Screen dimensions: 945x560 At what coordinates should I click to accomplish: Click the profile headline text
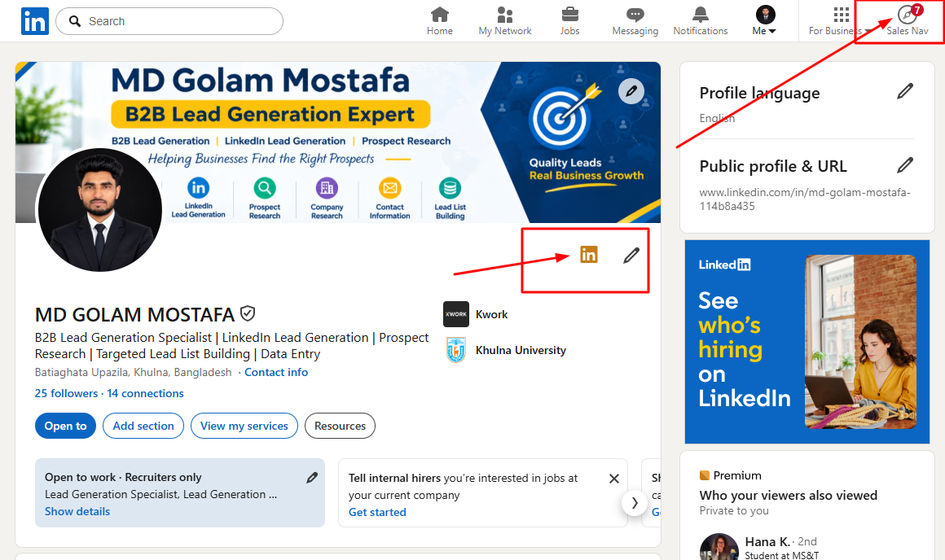[x=232, y=346]
